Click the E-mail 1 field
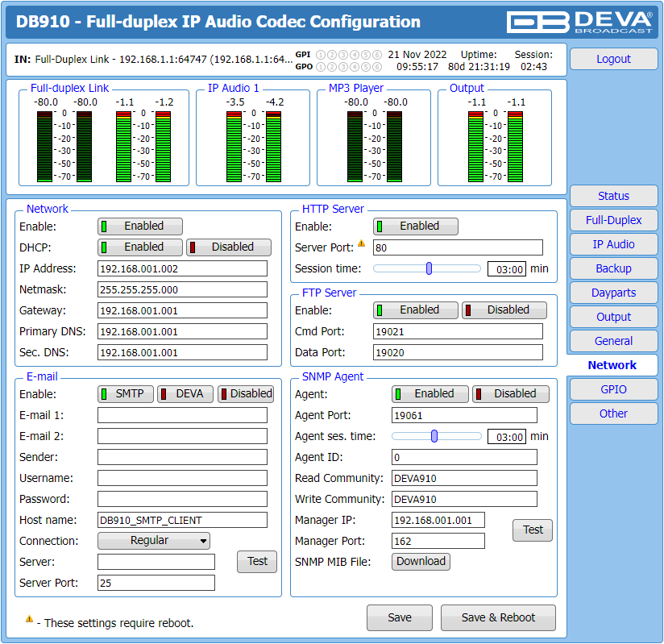664x644 pixels. 182,415
